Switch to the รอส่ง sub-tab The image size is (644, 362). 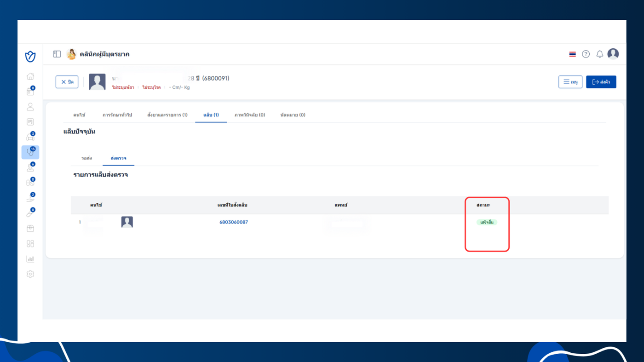coord(86,158)
